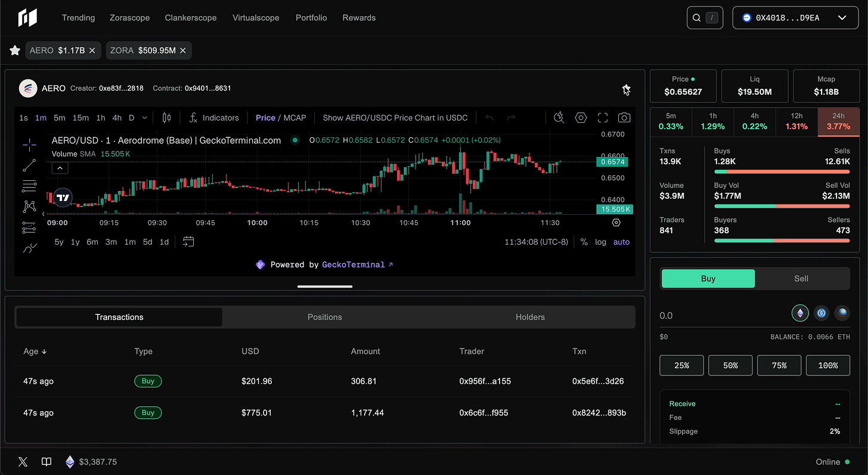
Task: Open the timezone 11:34:08 (UTC-8) menu
Action: pos(537,242)
